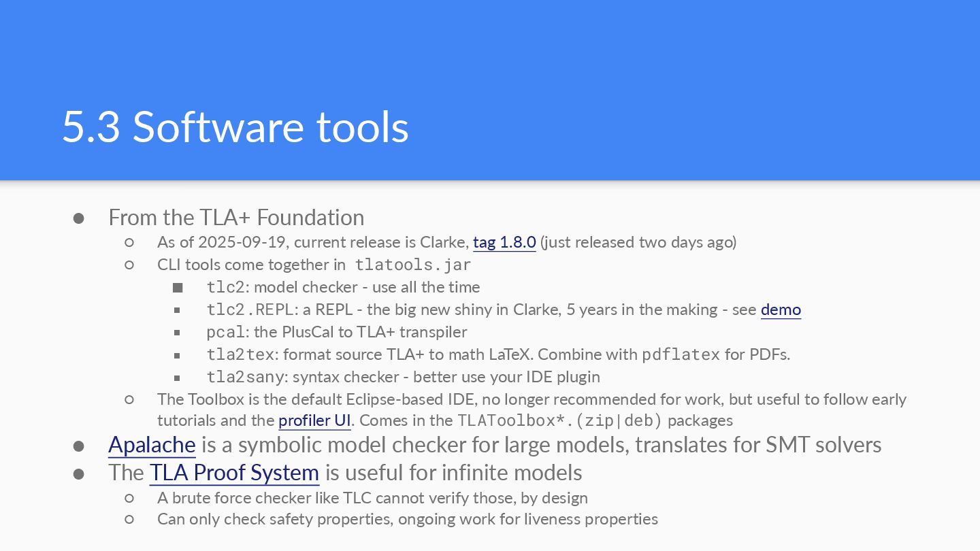Image resolution: width=980 pixels, height=551 pixels.
Task: Click the 'tlc2.REPL' monospace text
Action: tap(250, 310)
